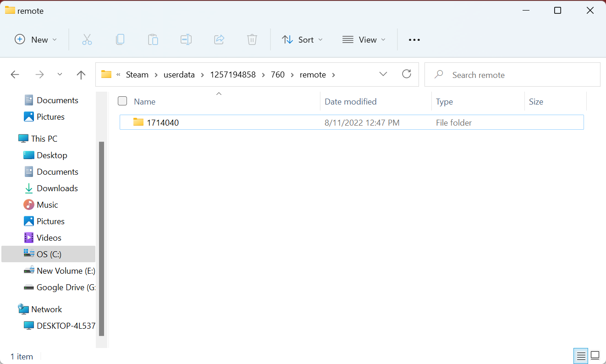Refresh the remote folder view
Viewport: 606px width, 364px height.
click(407, 74)
